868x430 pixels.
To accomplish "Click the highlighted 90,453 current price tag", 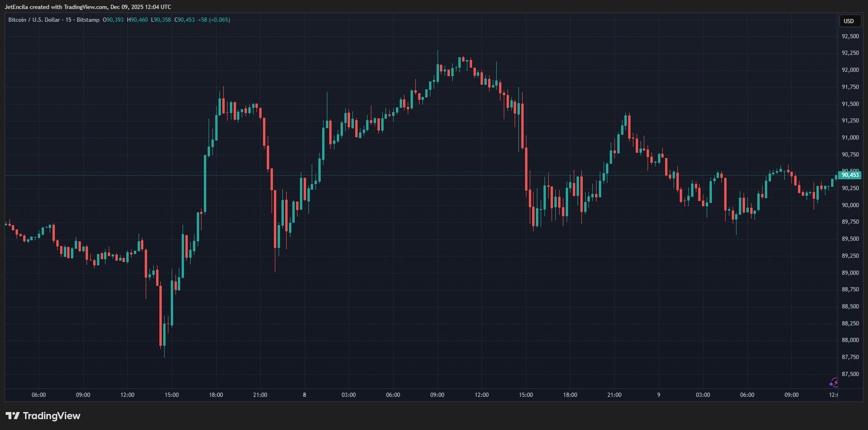I will pyautogui.click(x=850, y=175).
